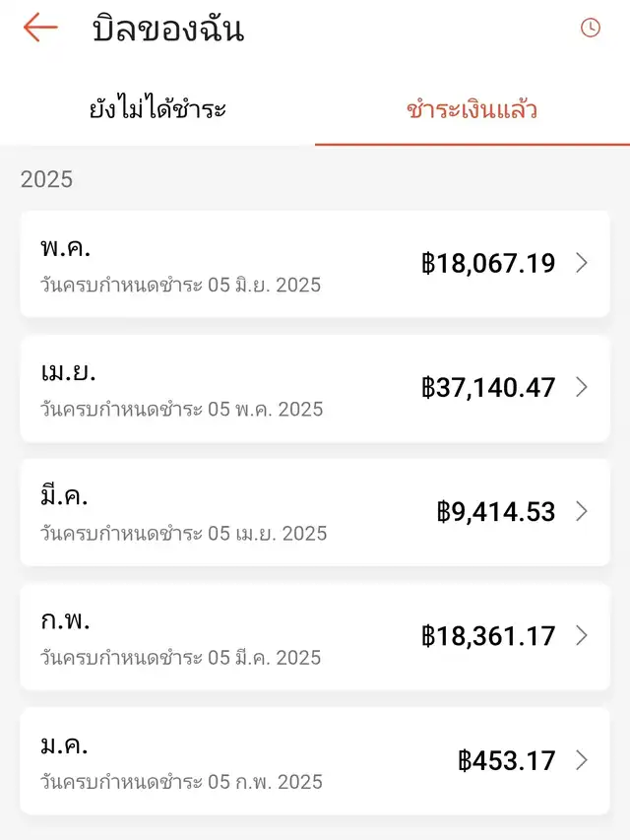Switch to ยังไม่ได้ชำระ tab
This screenshot has width=630, height=840.
coord(157,108)
